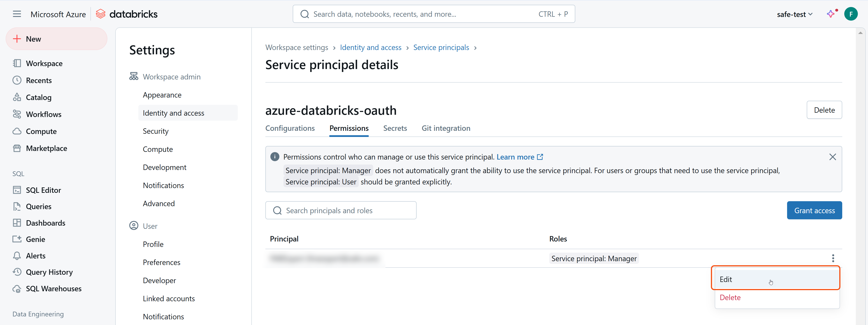868x325 pixels.
Task: Click the page scrollbar up arrow
Action: pos(860,33)
